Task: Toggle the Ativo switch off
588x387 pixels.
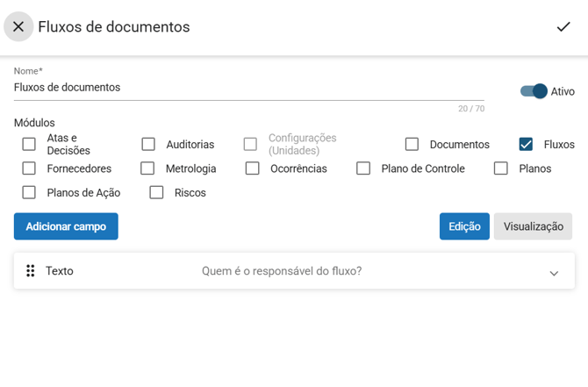Action: pos(534,91)
